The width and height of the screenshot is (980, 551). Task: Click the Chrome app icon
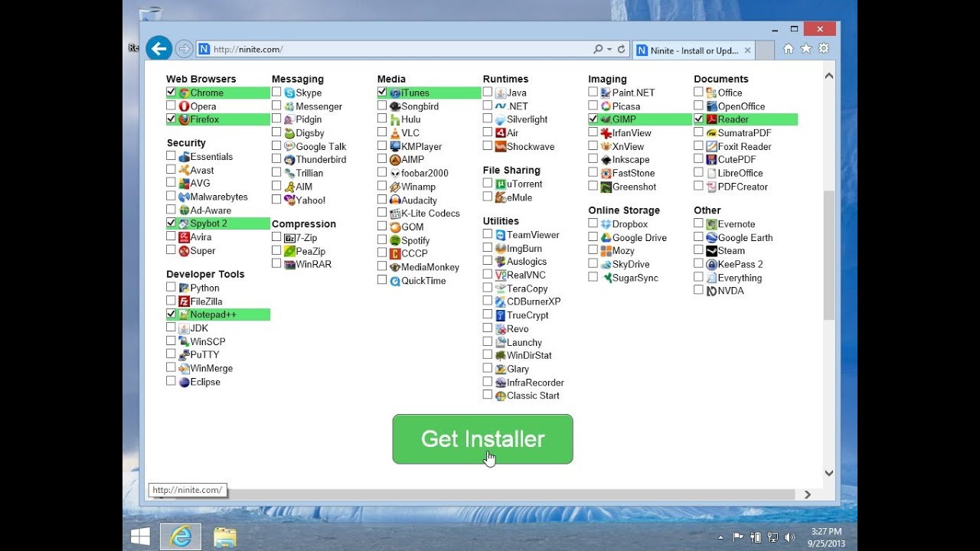pyautogui.click(x=184, y=93)
